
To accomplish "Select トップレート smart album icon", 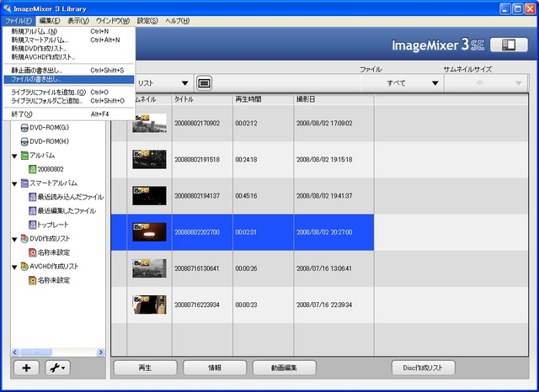I will click(32, 225).
